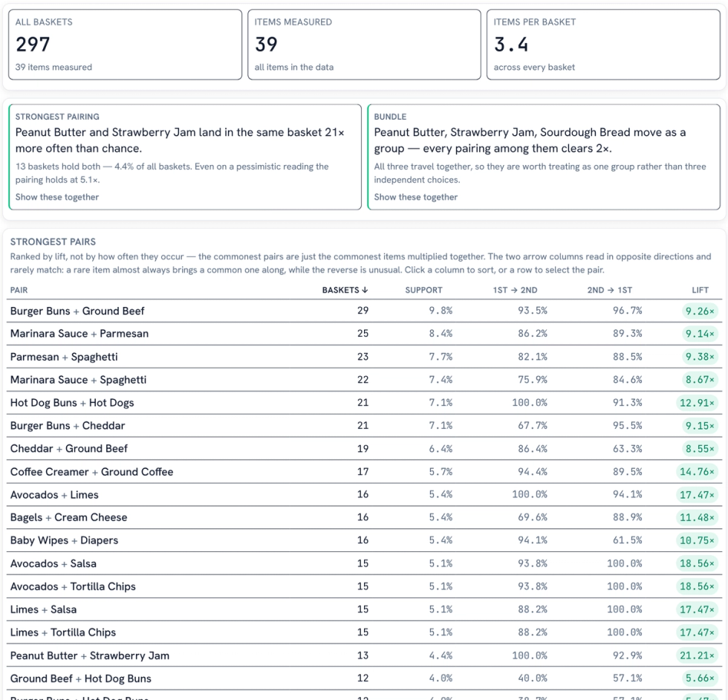Sort by the Baskets column header
Image resolution: width=728 pixels, height=700 pixels.
pos(345,290)
